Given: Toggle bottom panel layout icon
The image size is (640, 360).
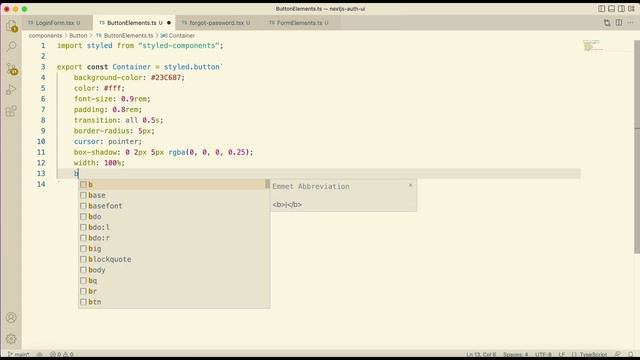Looking at the screenshot, I should pyautogui.click(x=611, y=9).
